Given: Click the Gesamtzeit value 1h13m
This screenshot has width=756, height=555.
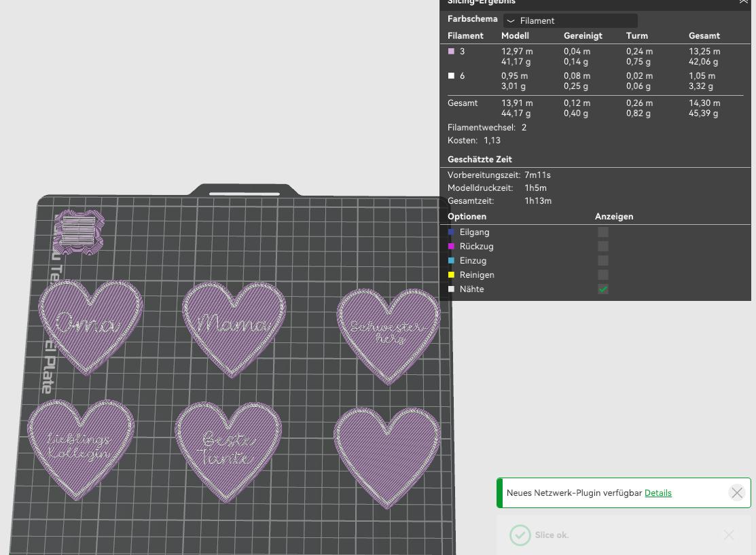Looking at the screenshot, I should pos(538,200).
